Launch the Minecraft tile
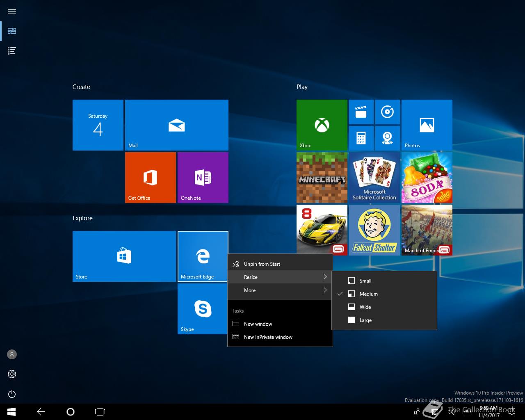Image resolution: width=525 pixels, height=420 pixels. click(x=322, y=178)
